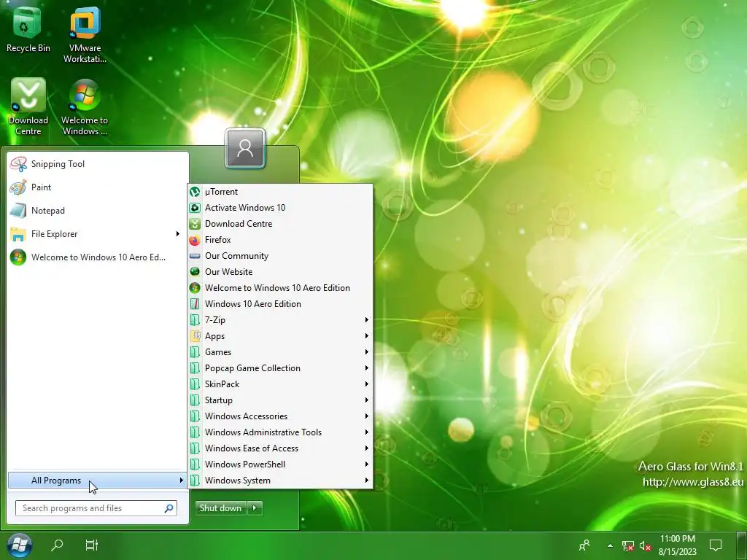
Task: Open Windows Administrative Tools folder
Action: coord(280,432)
